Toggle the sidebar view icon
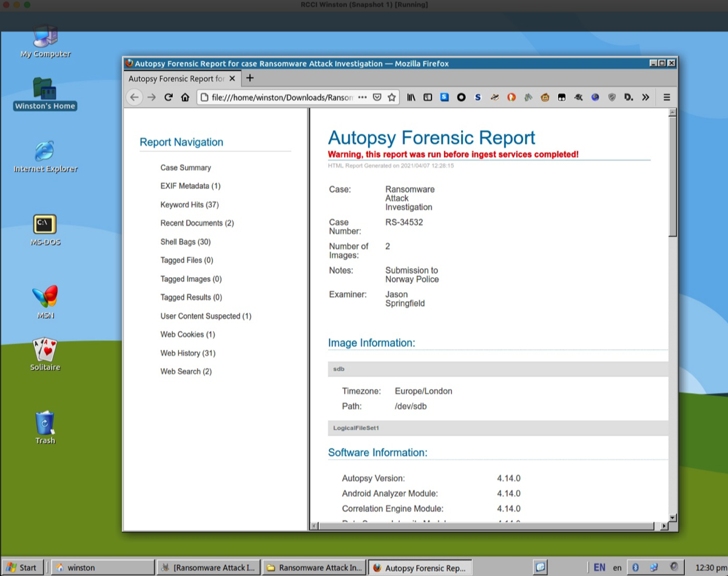Screen dimensions: 728x576 coord(428,97)
